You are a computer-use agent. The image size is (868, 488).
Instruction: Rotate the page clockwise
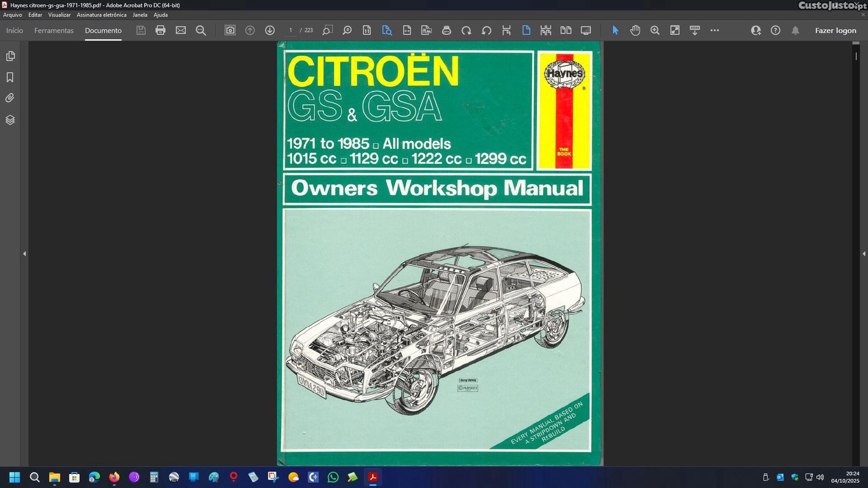tap(466, 30)
